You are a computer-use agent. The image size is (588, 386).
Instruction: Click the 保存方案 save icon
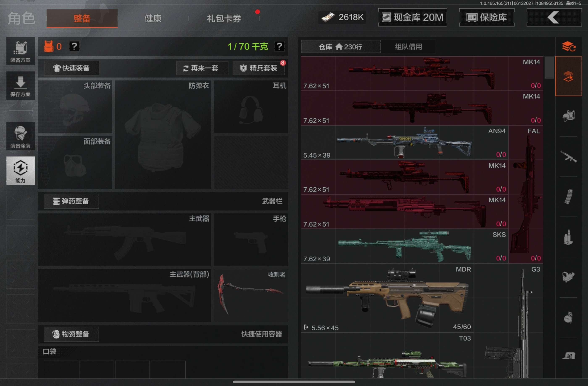[21, 86]
